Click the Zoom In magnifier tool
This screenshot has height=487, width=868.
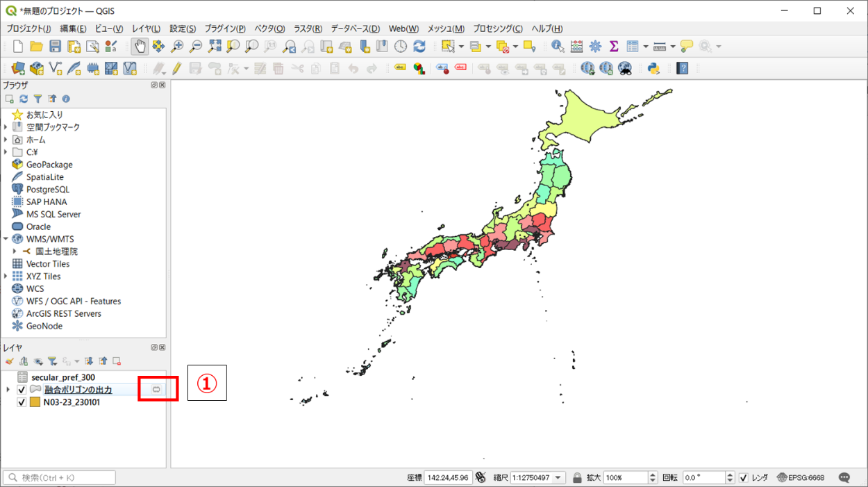click(177, 47)
